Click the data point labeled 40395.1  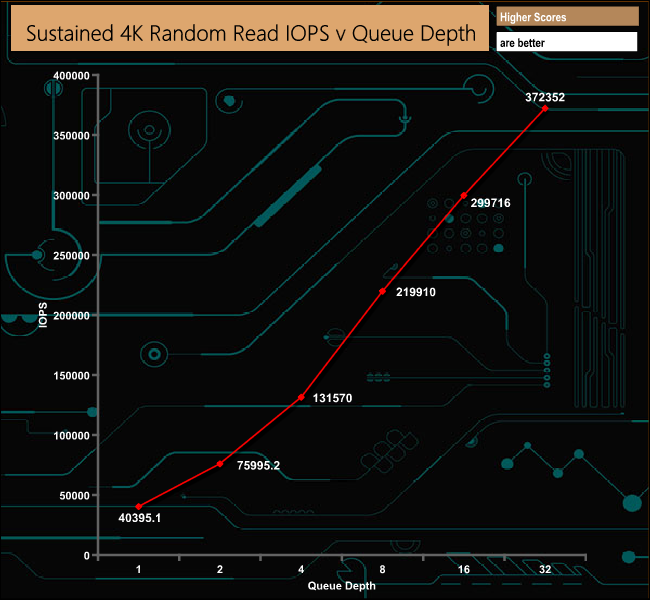tap(138, 507)
